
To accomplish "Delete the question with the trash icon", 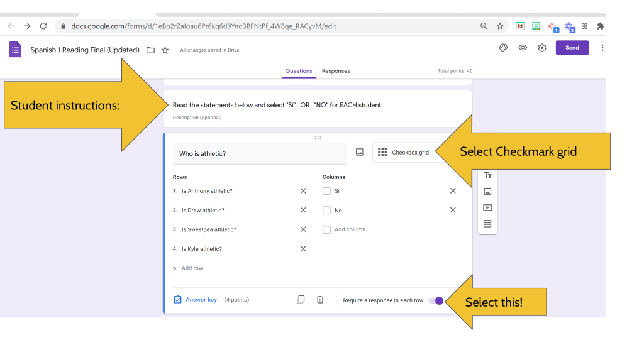I will (320, 300).
